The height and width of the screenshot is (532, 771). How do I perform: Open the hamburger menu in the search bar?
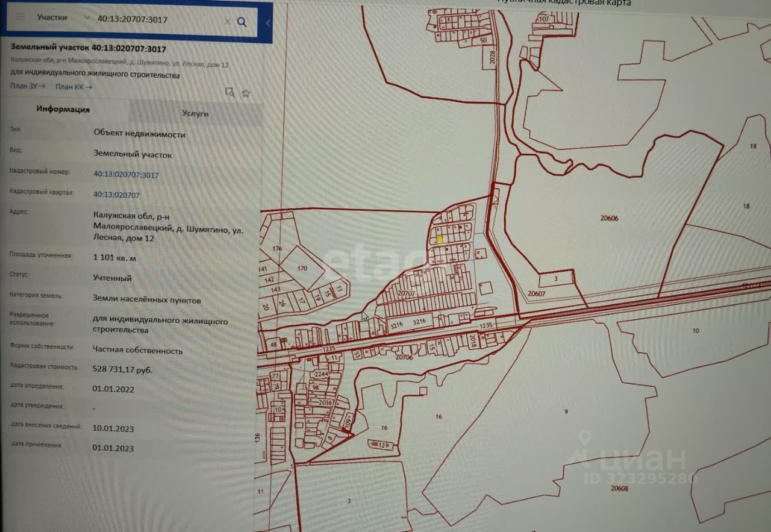(x=20, y=17)
